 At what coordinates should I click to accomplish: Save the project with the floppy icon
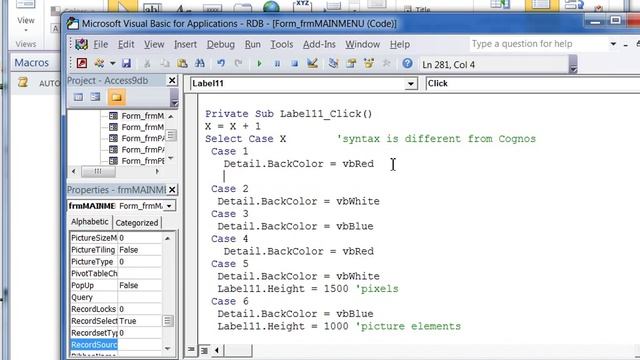(x=127, y=63)
